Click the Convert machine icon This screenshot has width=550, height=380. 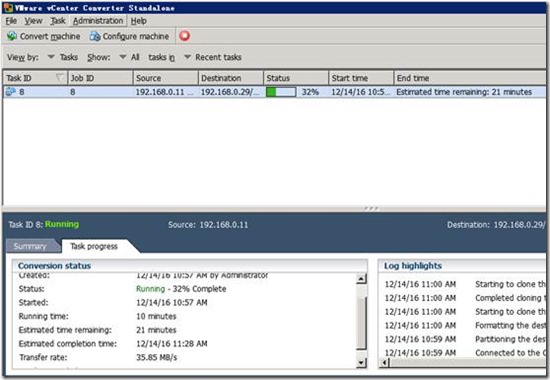[12, 36]
